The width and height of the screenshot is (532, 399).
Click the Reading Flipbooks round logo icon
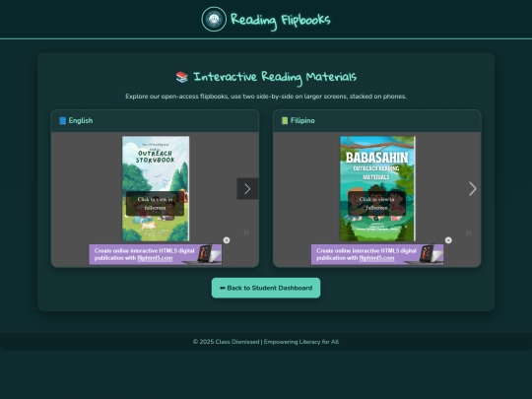(x=214, y=19)
